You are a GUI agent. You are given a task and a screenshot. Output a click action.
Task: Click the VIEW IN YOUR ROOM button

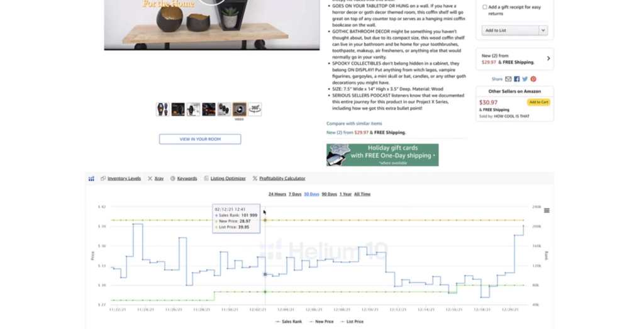tap(200, 139)
